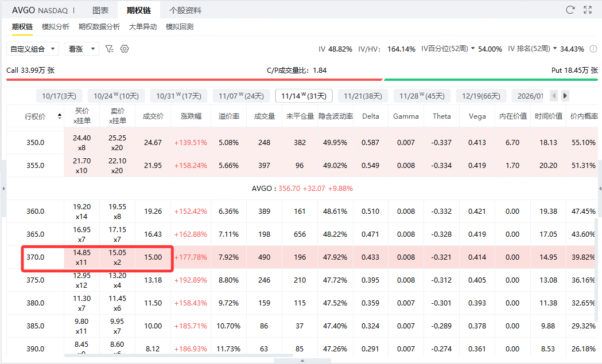The height and width of the screenshot is (364, 602).
Task: Switch to the 个股资料 tab
Action: pyautogui.click(x=185, y=10)
